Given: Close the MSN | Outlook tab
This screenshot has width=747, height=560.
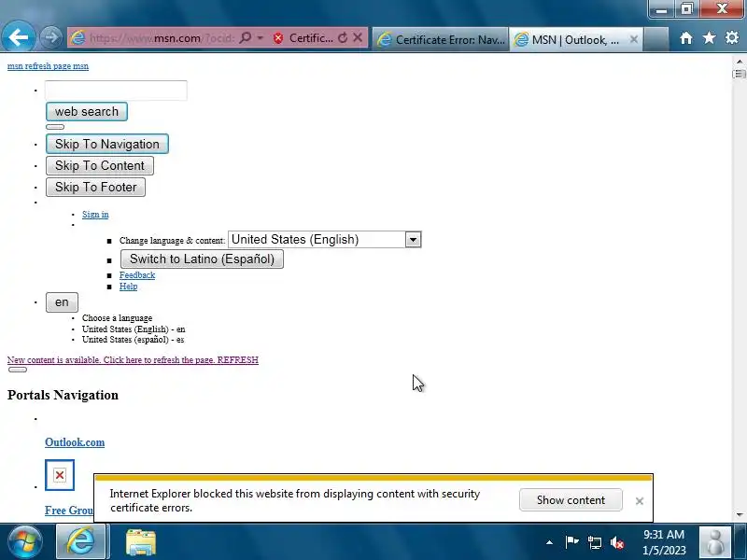Looking at the screenshot, I should (x=634, y=39).
